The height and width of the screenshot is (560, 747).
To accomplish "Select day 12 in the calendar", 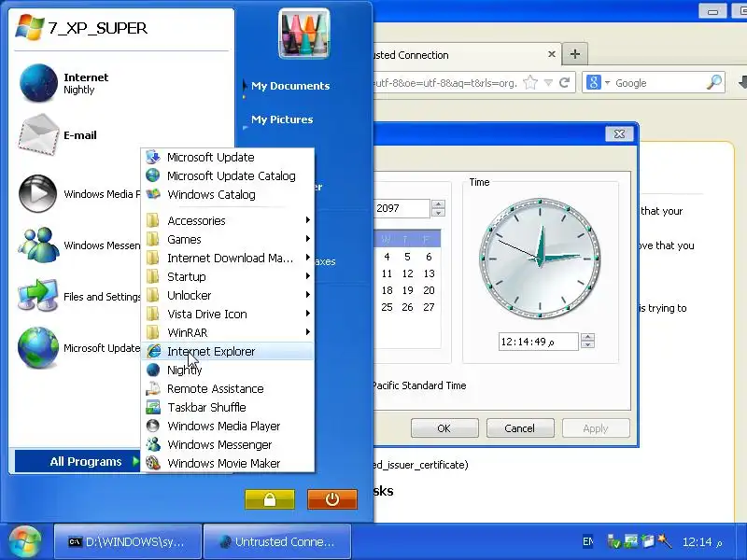I will pos(407,273).
